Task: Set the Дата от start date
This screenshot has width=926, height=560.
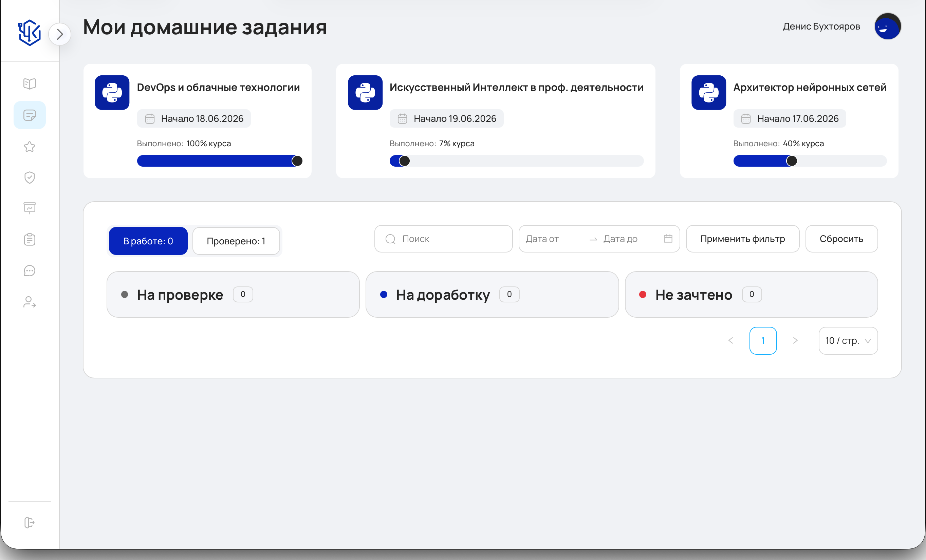Action: (x=554, y=239)
